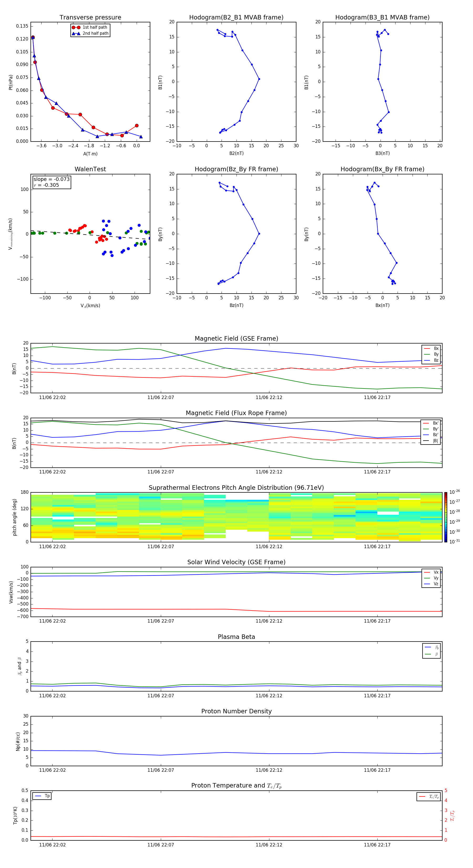The image size is (473, 868).
Task: Click the Bz(nT) x-axis label
Action: pyautogui.click(x=236, y=305)
